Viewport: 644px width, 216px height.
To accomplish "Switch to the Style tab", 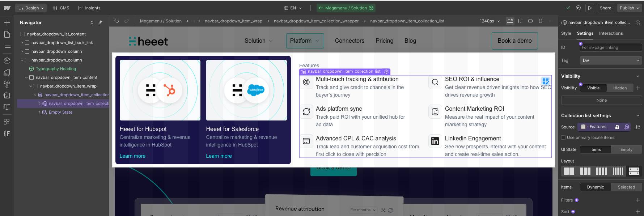I will [566, 33].
